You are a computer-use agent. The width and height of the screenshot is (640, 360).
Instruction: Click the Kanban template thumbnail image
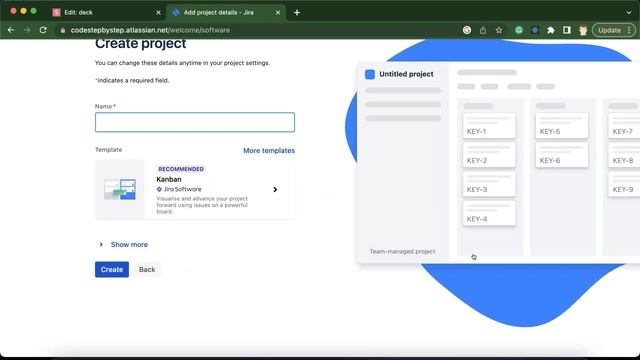pyautogui.click(x=120, y=189)
